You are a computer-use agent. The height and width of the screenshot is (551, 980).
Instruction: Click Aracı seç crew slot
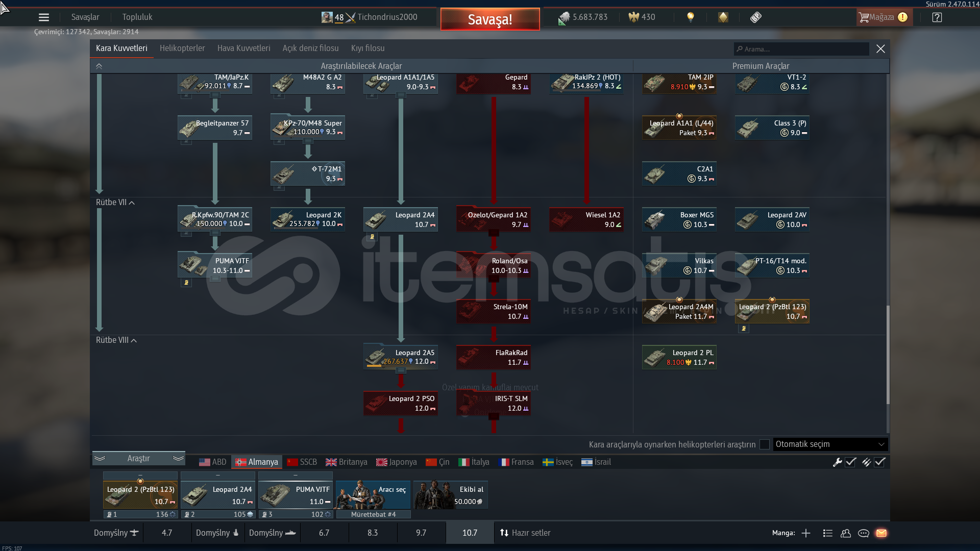373,495
